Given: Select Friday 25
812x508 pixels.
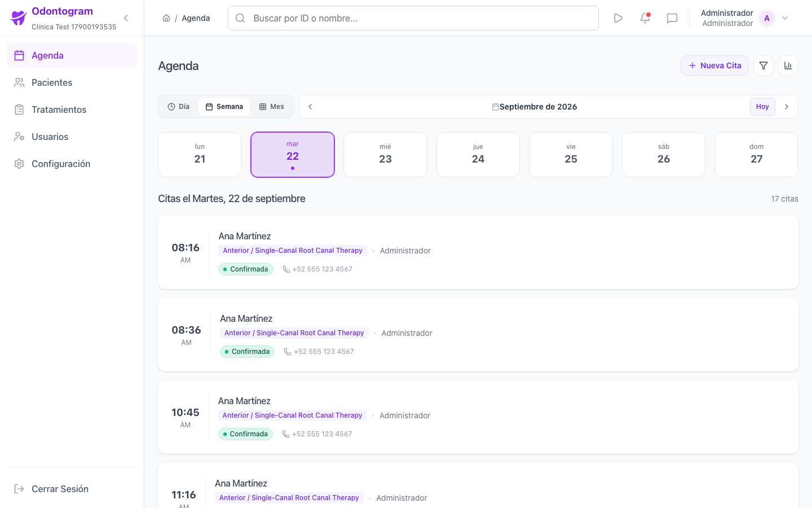Looking at the screenshot, I should tap(571, 155).
